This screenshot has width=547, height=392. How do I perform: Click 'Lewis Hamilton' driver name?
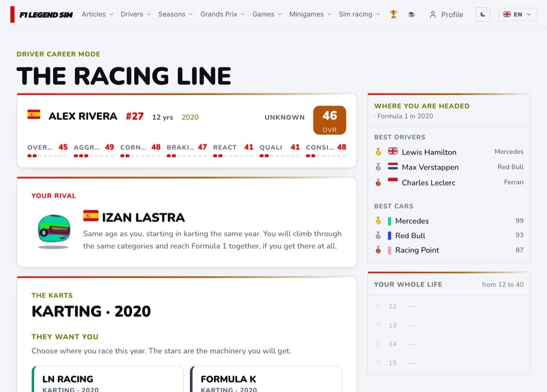[x=429, y=152]
